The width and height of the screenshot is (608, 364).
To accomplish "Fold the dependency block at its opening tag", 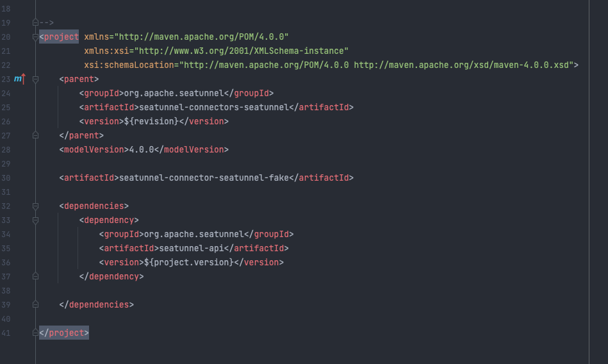I will pyautogui.click(x=35, y=220).
